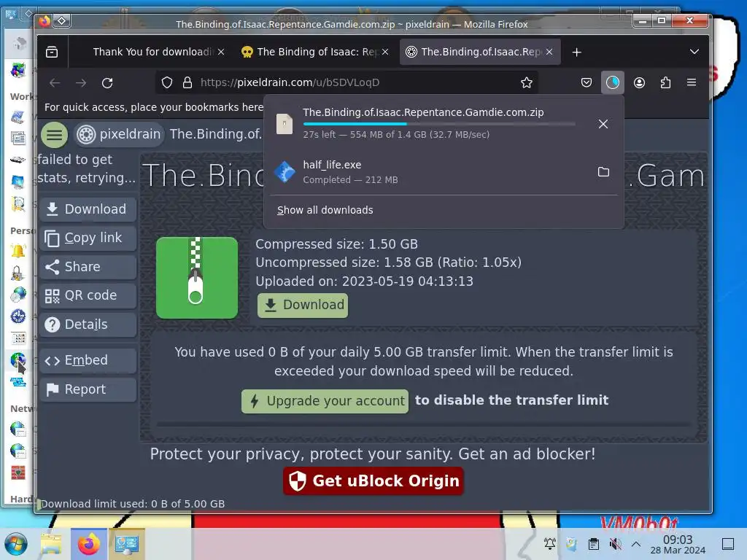Switch to Firefox taskbar button
The width and height of the screenshot is (747, 560).
pos(89,544)
